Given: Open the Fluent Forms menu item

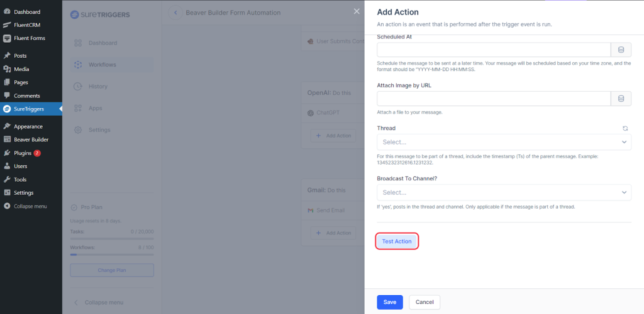Looking at the screenshot, I should (29, 38).
